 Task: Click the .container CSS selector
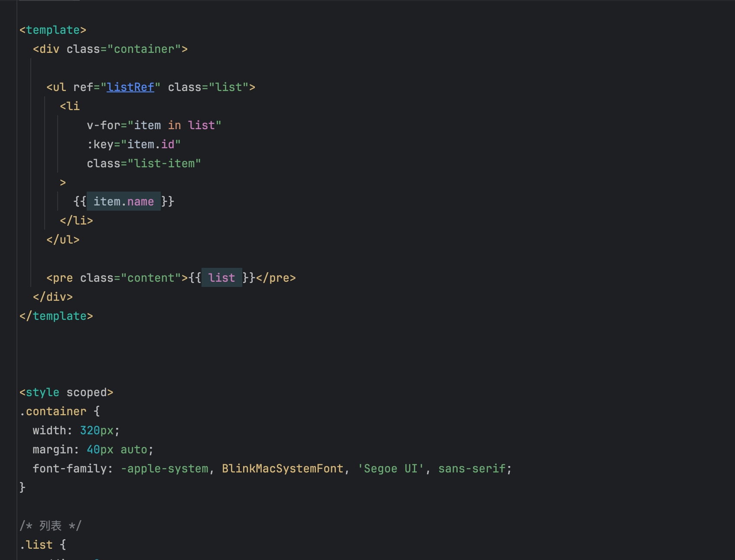click(x=53, y=411)
